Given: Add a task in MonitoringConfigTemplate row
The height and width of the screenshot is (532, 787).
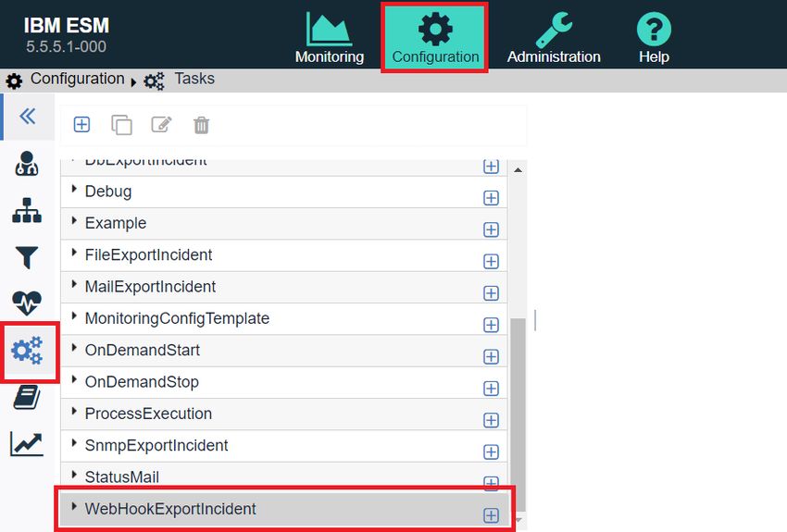Looking at the screenshot, I should (x=491, y=325).
